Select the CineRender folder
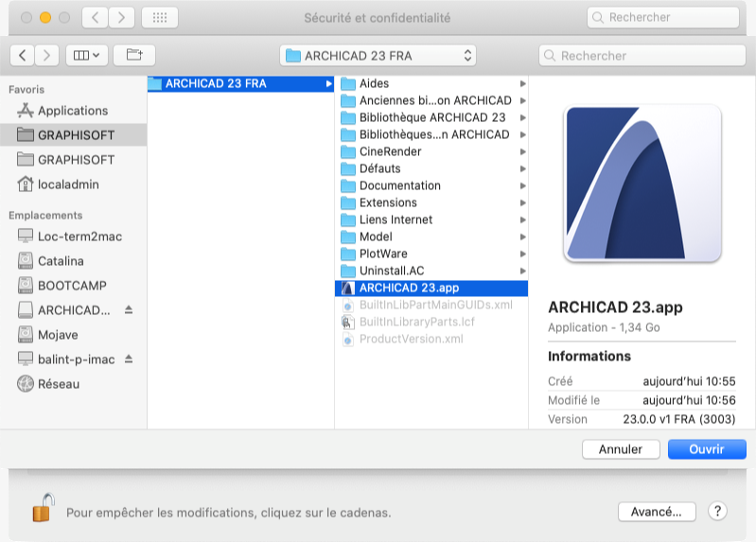 click(x=431, y=151)
